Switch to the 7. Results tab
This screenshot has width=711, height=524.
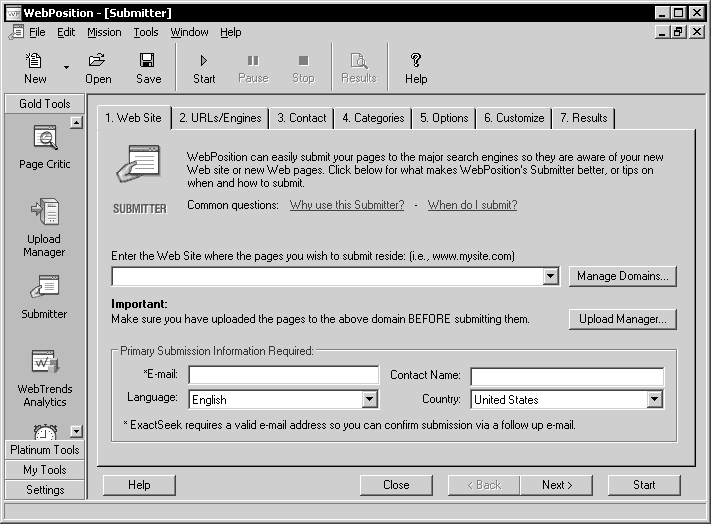584,118
